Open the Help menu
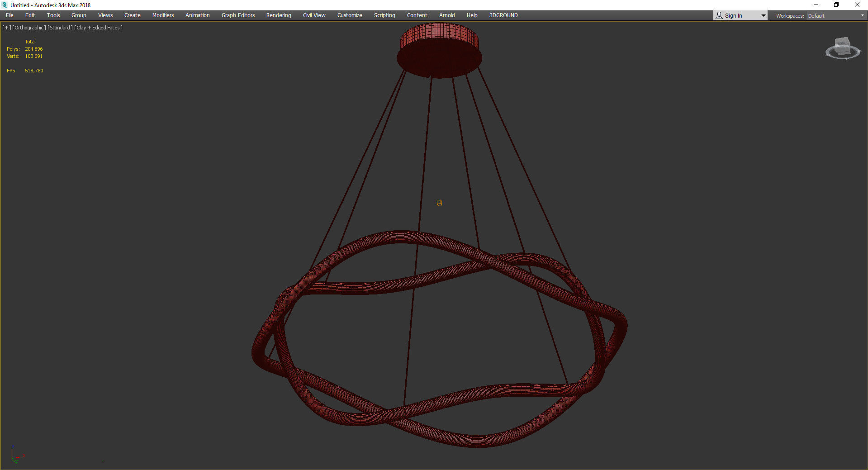Viewport: 868px width, 470px height. pyautogui.click(x=472, y=15)
